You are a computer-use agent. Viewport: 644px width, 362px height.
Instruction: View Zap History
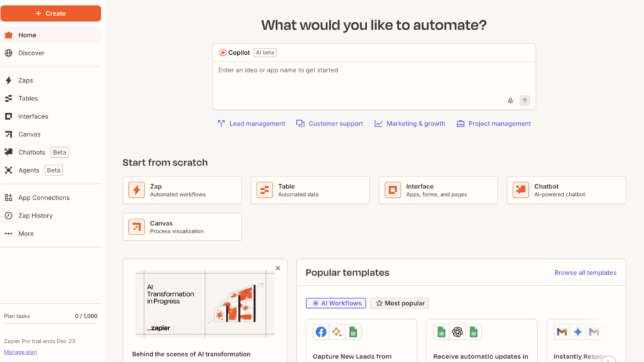(35, 216)
